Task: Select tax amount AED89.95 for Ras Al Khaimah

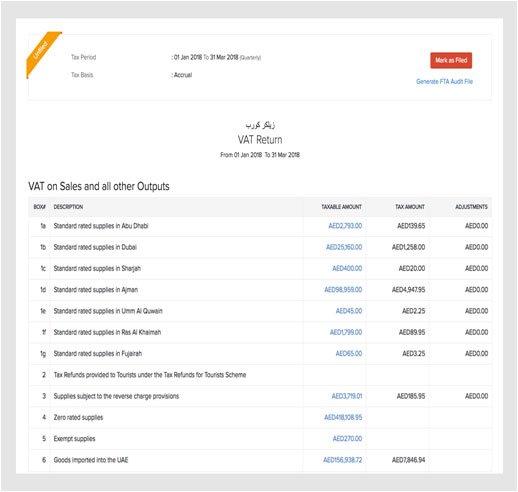Action: click(x=412, y=332)
